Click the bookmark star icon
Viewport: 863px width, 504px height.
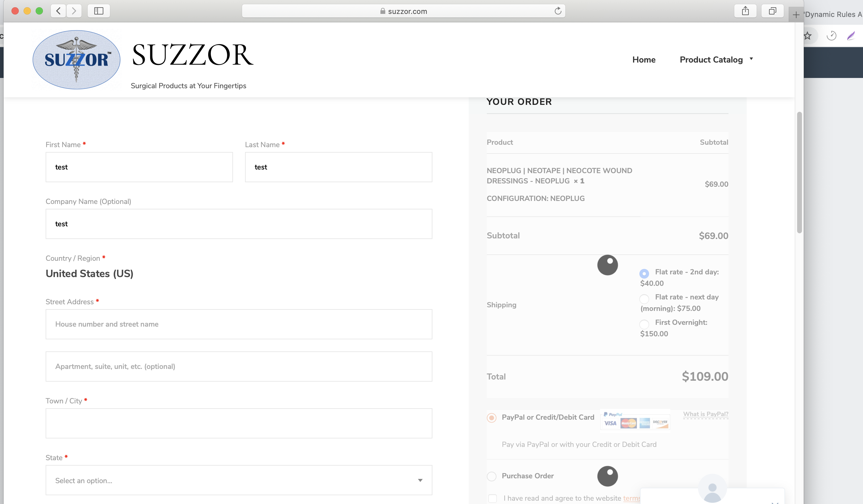click(808, 36)
